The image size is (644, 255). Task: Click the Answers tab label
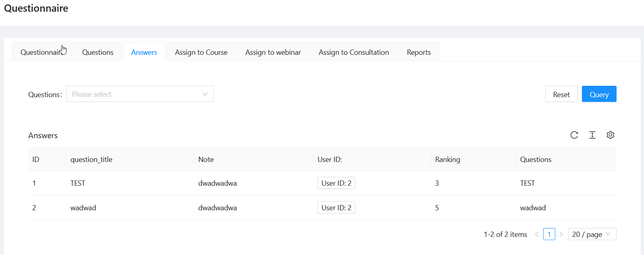pos(144,52)
